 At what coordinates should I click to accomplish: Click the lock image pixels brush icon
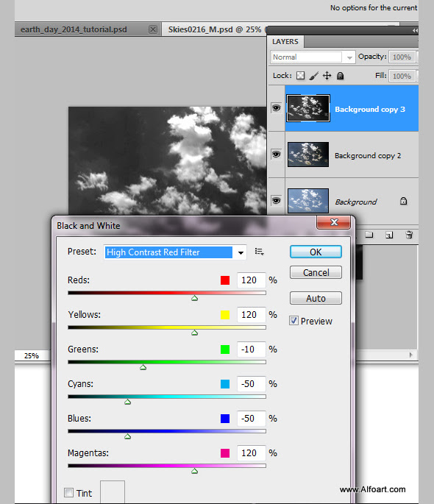(x=314, y=76)
